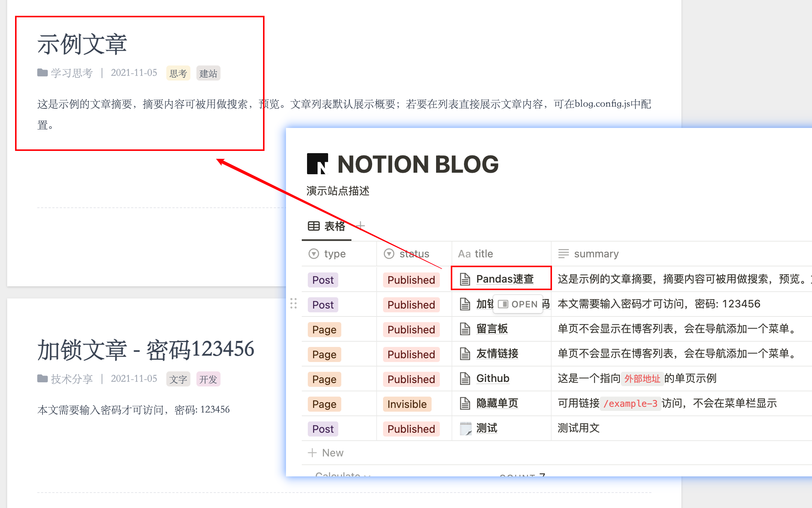Click the page icon next to 留言板
The width and height of the screenshot is (812, 508).
pyautogui.click(x=465, y=329)
